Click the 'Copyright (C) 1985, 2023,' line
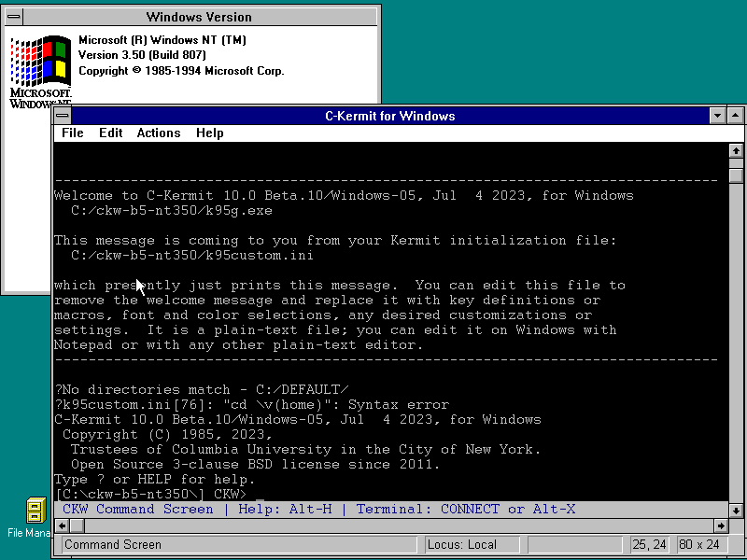 [167, 434]
